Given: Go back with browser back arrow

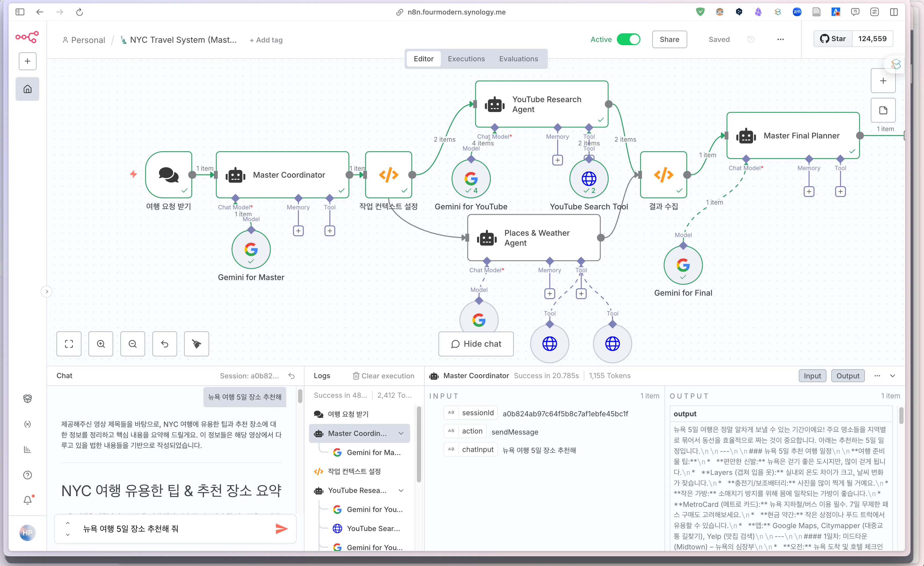Looking at the screenshot, I should pos(40,12).
